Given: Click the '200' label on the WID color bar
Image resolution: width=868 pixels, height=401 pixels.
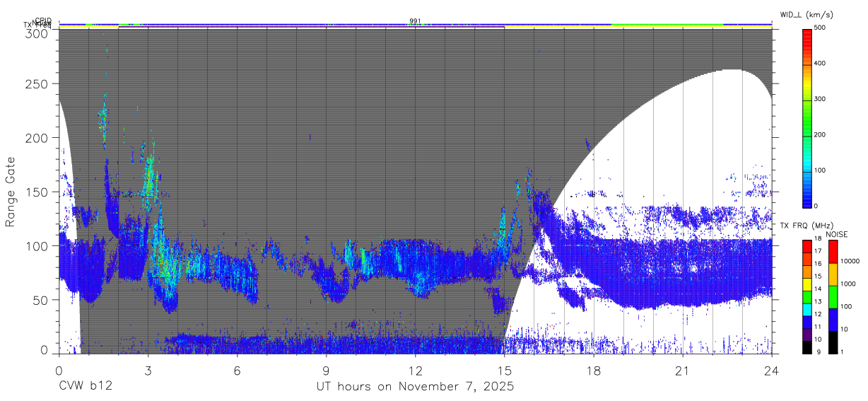Looking at the screenshot, I should tap(821, 135).
